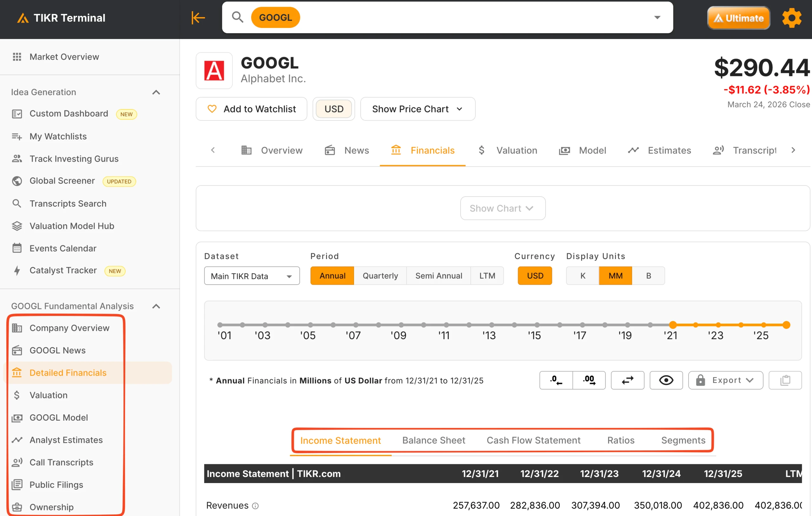The height and width of the screenshot is (516, 812).
Task: Open the Main TIKR Data dropdown
Action: tap(252, 276)
